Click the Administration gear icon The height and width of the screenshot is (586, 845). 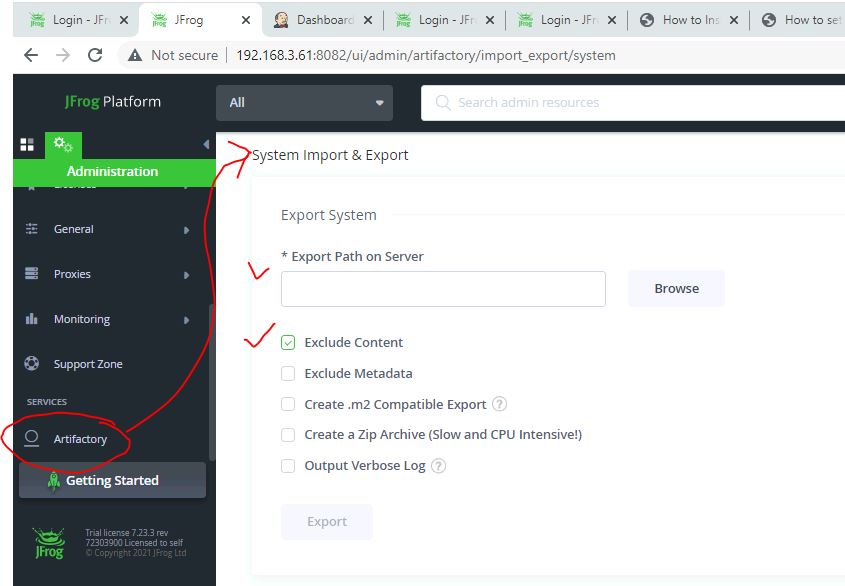(x=63, y=145)
